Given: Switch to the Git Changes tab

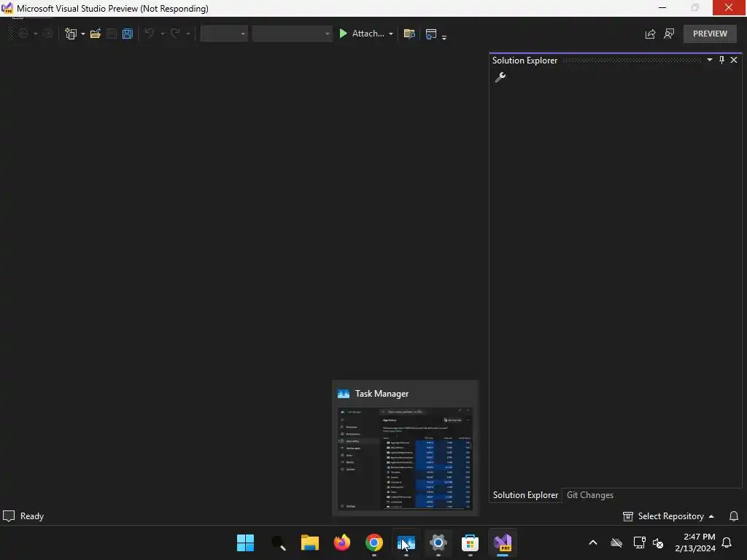Looking at the screenshot, I should pos(589,495).
